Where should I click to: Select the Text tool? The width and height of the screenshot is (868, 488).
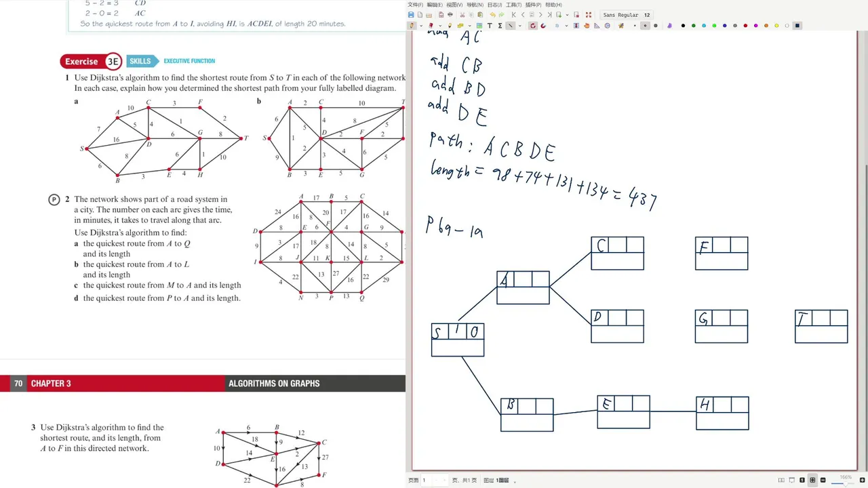click(x=491, y=26)
